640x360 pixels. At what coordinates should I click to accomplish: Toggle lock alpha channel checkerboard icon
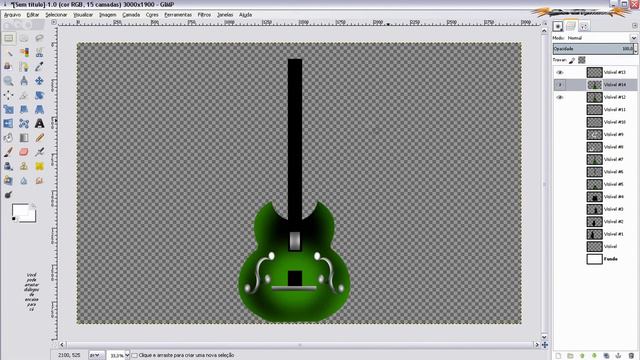[582, 60]
